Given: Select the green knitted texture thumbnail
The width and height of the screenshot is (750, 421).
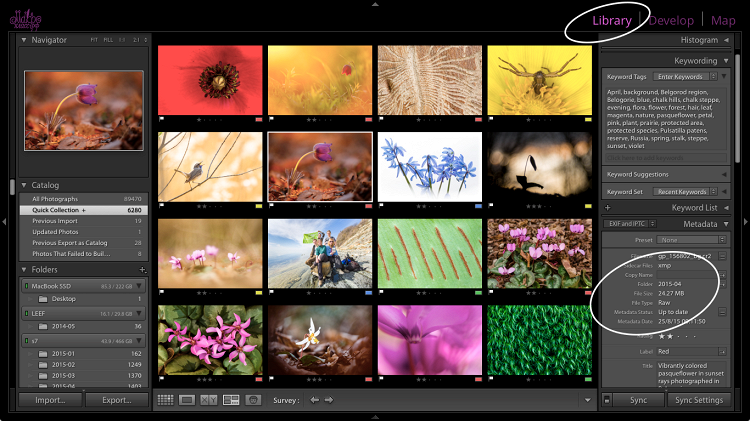Looking at the screenshot, I should pyautogui.click(x=540, y=340).
